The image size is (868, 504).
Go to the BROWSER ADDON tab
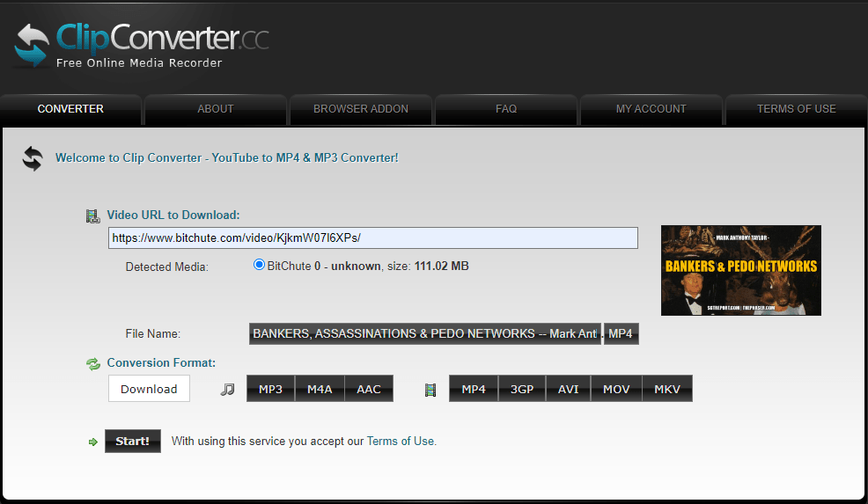361,109
